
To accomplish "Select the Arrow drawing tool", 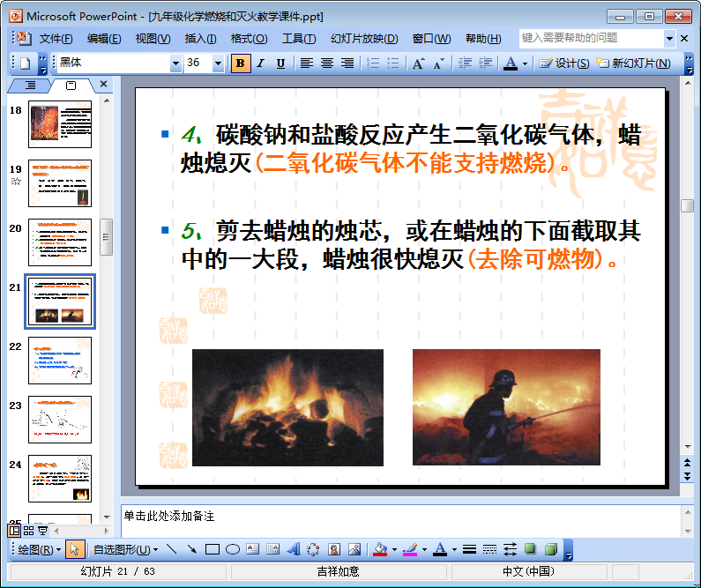I will (x=191, y=549).
